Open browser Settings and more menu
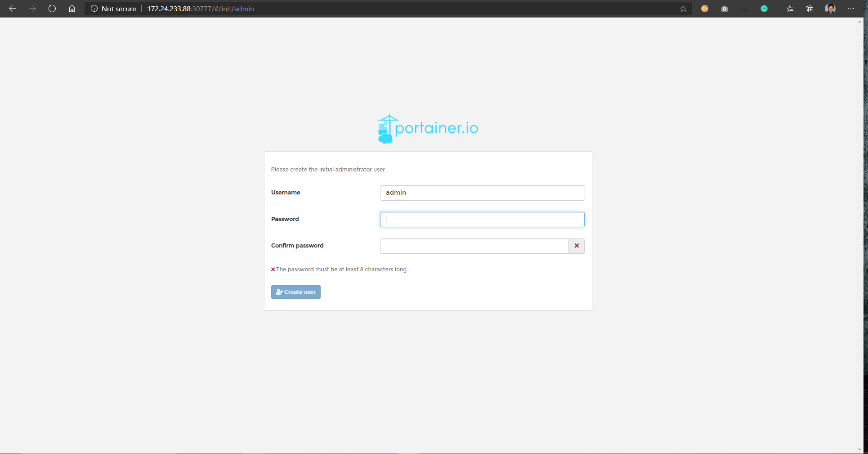868x454 pixels. point(851,9)
